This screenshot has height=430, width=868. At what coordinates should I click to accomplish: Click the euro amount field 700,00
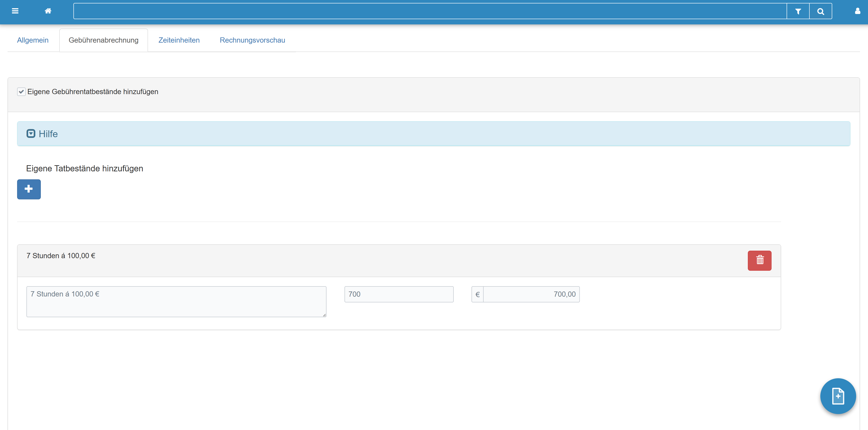click(x=531, y=294)
